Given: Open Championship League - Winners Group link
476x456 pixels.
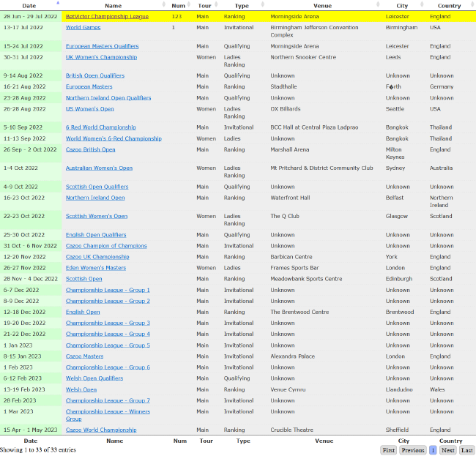Looking at the screenshot, I should 108,415.
